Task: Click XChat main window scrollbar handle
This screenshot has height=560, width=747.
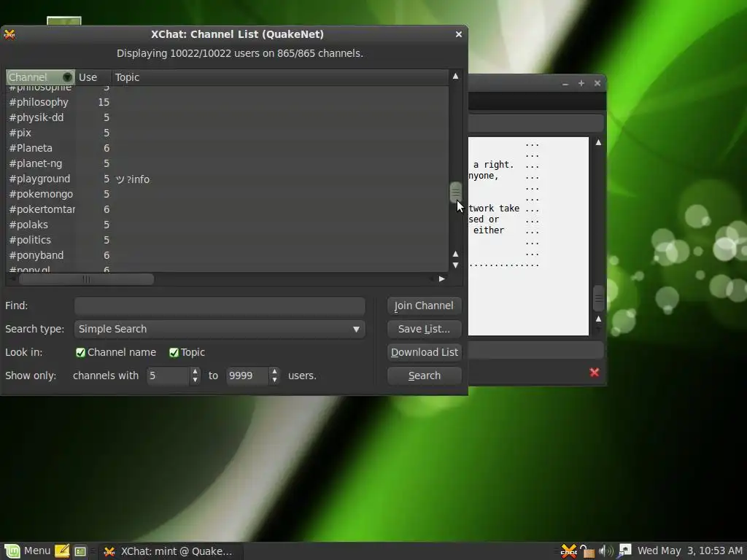Action: [598, 298]
